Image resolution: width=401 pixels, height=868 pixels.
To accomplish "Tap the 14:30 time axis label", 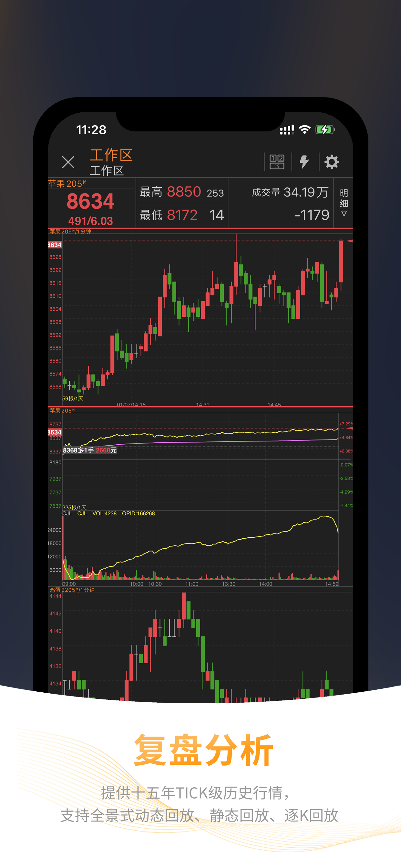I will point(203,404).
